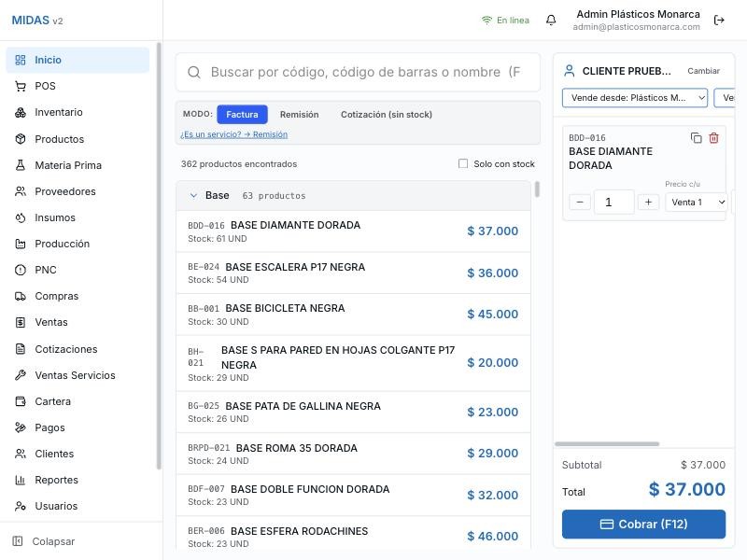Add BASE ESCALERA P17 NEGRA
Image resolution: width=747 pixels, height=560 pixels.
(x=353, y=273)
